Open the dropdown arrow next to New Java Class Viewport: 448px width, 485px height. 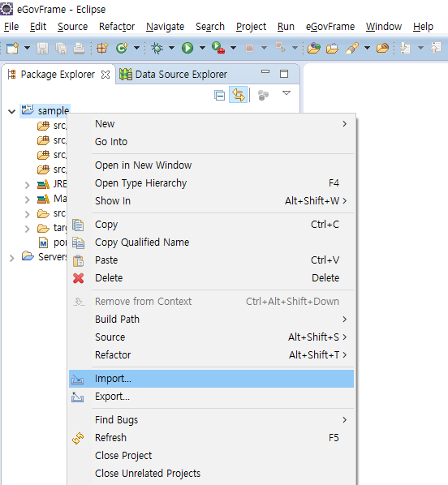point(136,48)
